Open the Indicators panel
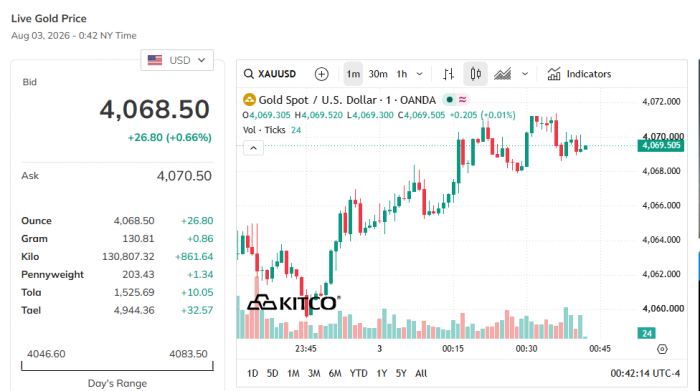 [x=579, y=74]
